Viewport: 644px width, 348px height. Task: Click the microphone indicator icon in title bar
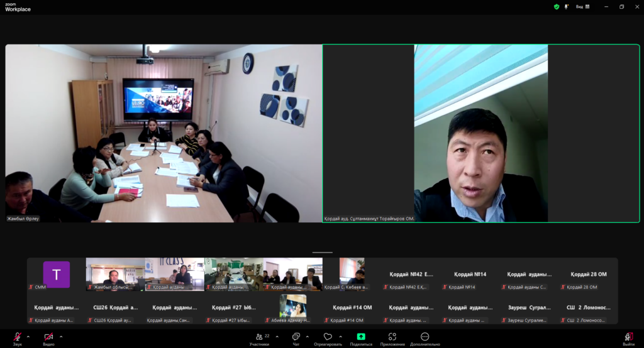pyautogui.click(x=567, y=7)
